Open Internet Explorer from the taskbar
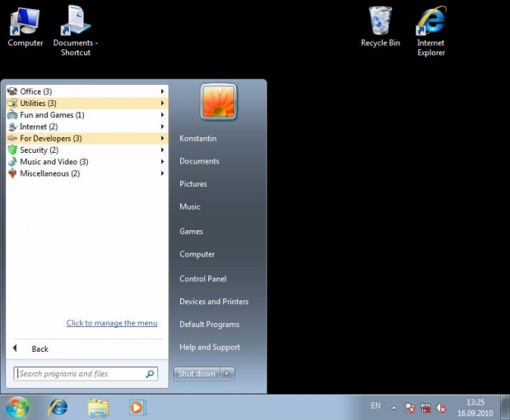510x420 pixels. [58, 408]
